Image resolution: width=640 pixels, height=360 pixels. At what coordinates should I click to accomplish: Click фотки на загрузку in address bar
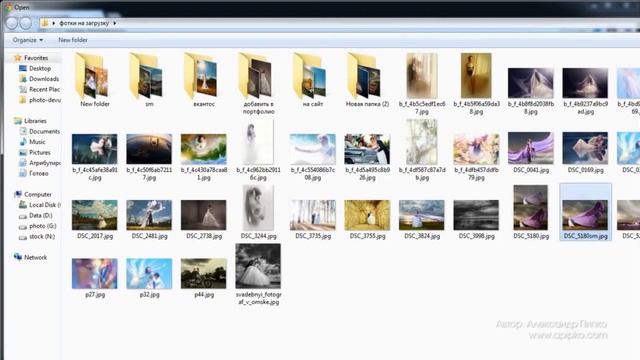pyautogui.click(x=84, y=23)
